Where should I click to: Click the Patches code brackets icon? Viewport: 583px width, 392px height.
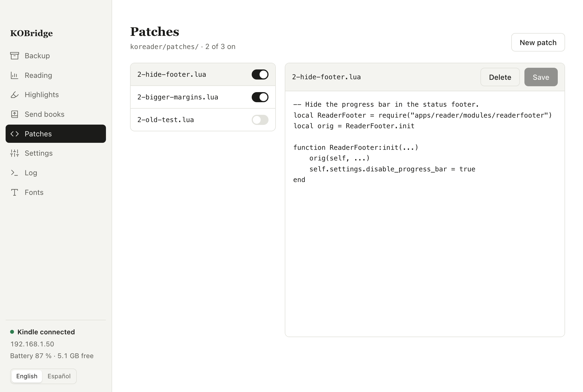tap(15, 134)
